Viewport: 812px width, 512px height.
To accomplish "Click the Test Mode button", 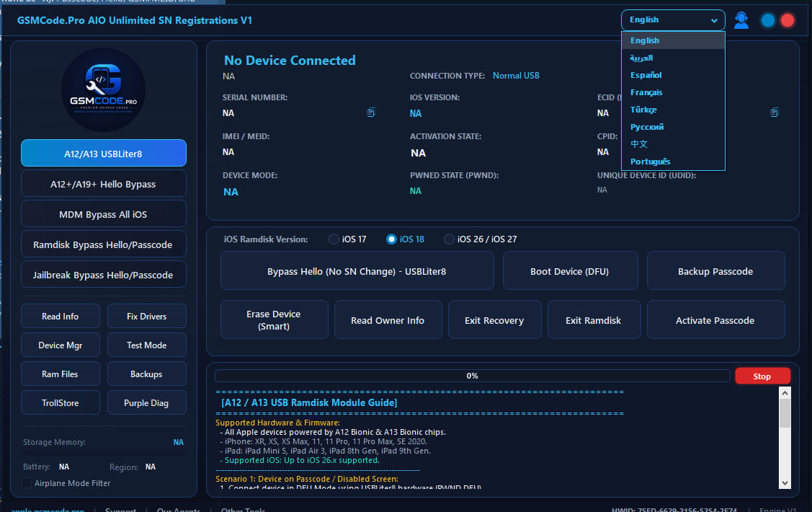I will click(x=146, y=345).
